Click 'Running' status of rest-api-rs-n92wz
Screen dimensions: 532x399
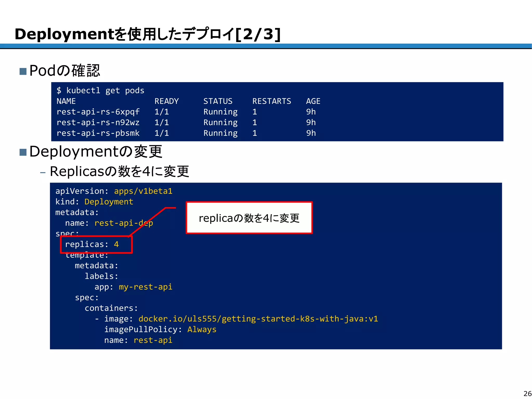pyautogui.click(x=221, y=123)
